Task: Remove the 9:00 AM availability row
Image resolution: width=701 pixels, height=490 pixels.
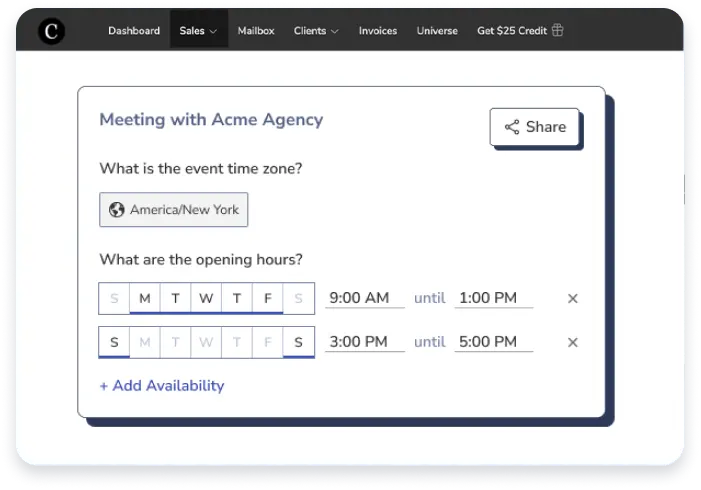Action: [573, 298]
